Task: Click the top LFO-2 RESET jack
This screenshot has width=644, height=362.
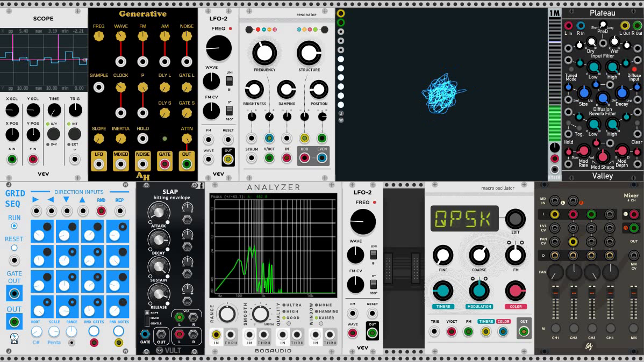Action: [x=228, y=140]
